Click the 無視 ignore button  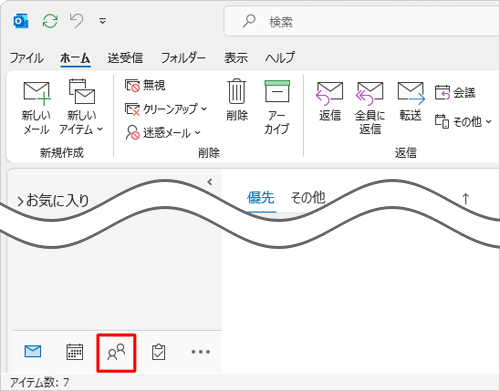145,86
